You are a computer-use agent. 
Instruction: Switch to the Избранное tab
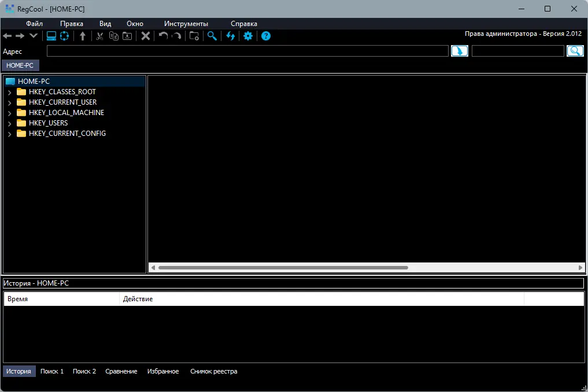click(163, 371)
